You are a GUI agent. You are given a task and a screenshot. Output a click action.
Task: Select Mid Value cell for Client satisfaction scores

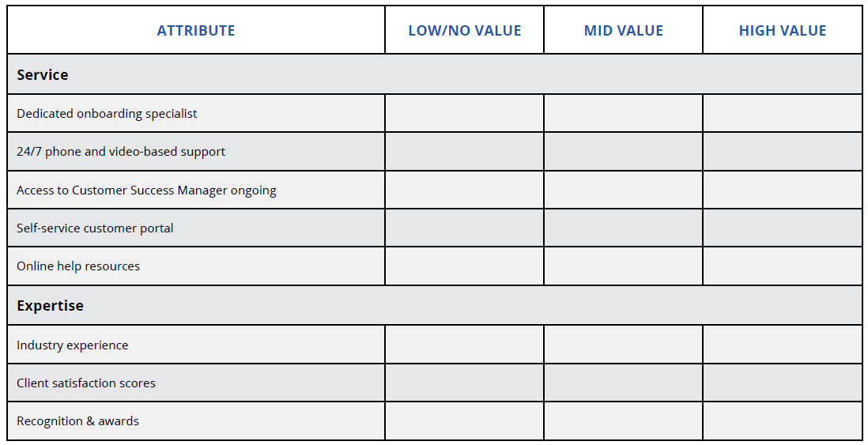[x=624, y=383]
